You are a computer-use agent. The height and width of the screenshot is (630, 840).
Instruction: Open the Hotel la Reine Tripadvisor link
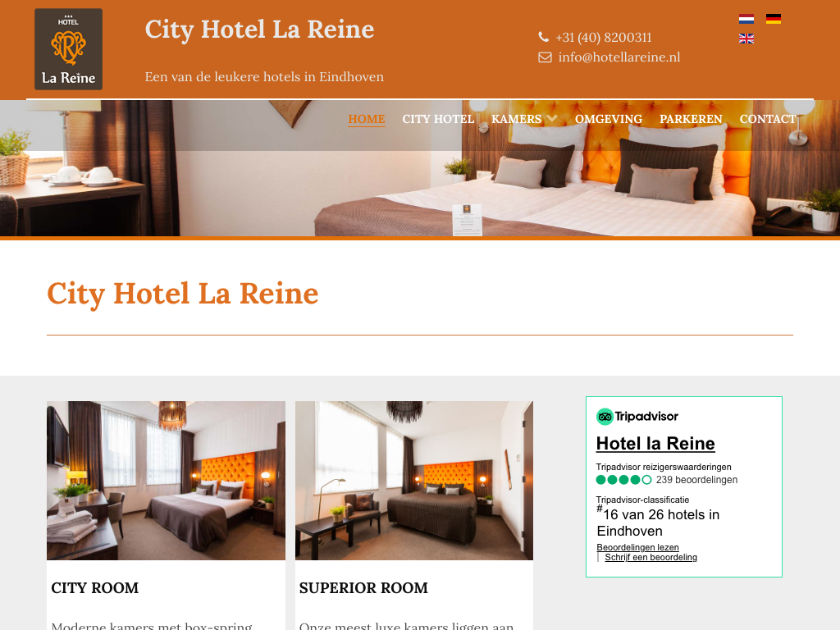655,444
